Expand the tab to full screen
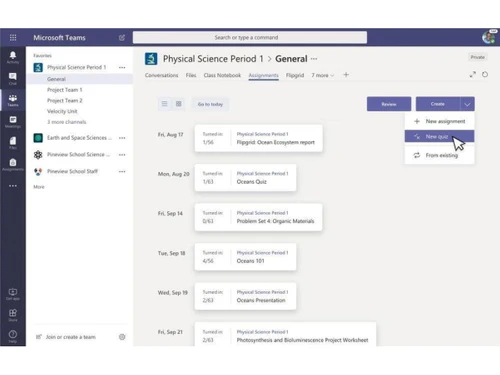Screen dimensions: 500x375 coord(472,75)
